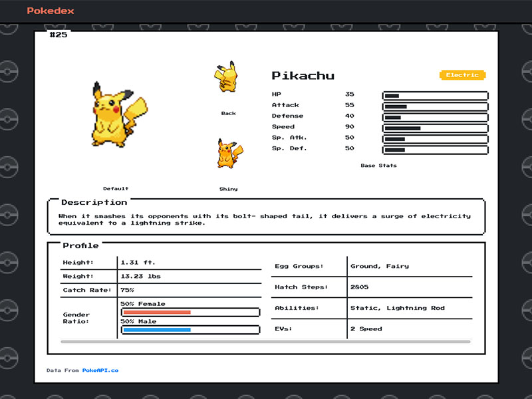Click the #25 number tag

(x=59, y=35)
